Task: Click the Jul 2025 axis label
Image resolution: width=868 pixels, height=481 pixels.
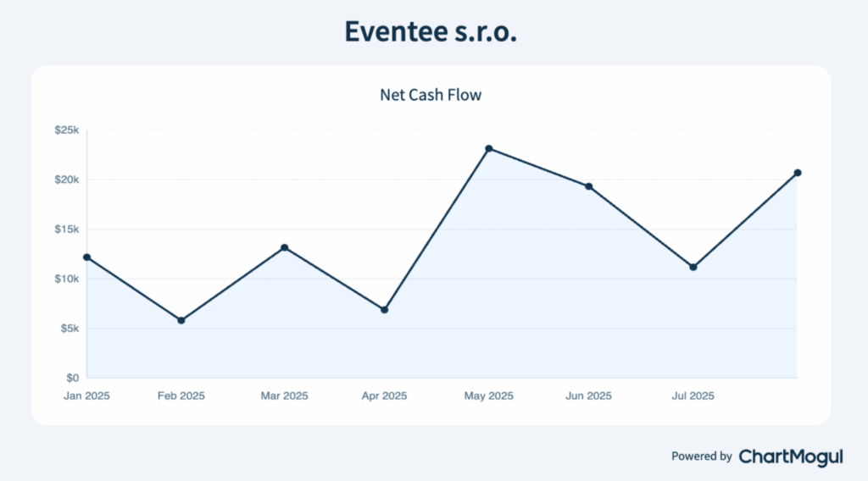Action: [693, 395]
